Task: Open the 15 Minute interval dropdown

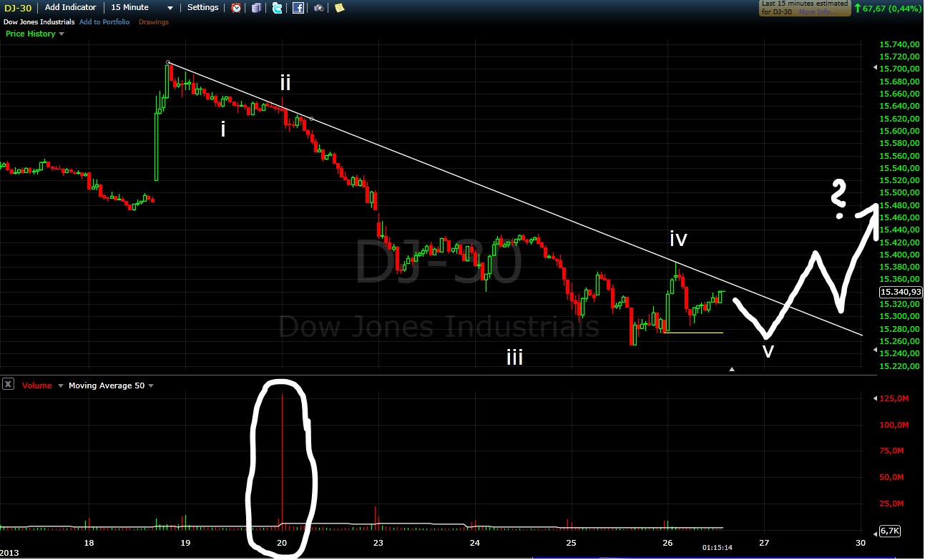Action: tap(142, 7)
